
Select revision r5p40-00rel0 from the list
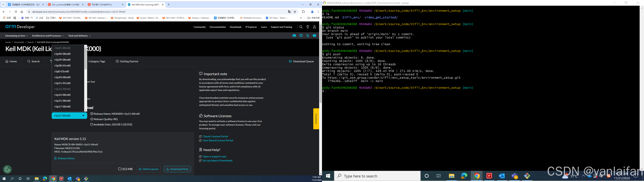[x=63, y=54]
